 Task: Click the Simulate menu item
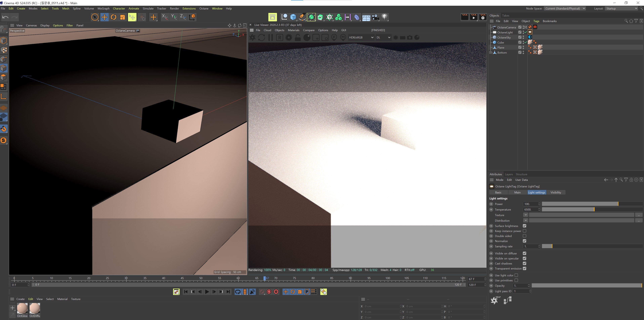pos(147,8)
